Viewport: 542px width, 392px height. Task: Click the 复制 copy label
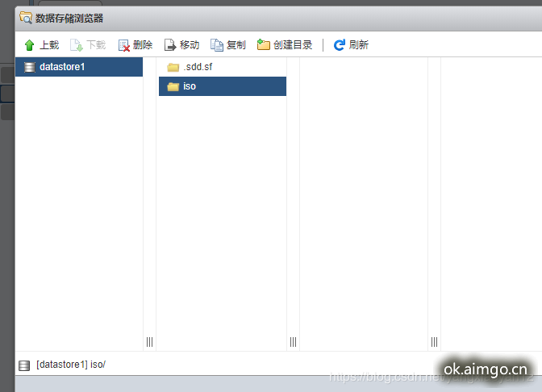pyautogui.click(x=236, y=45)
